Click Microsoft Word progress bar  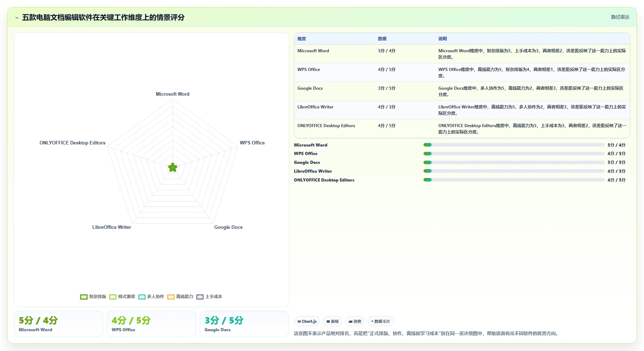click(x=514, y=145)
